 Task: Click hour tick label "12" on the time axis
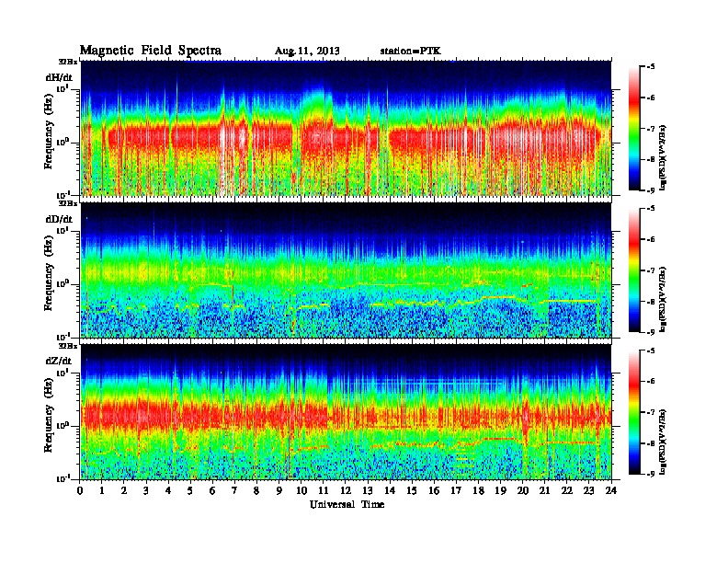[x=346, y=491]
